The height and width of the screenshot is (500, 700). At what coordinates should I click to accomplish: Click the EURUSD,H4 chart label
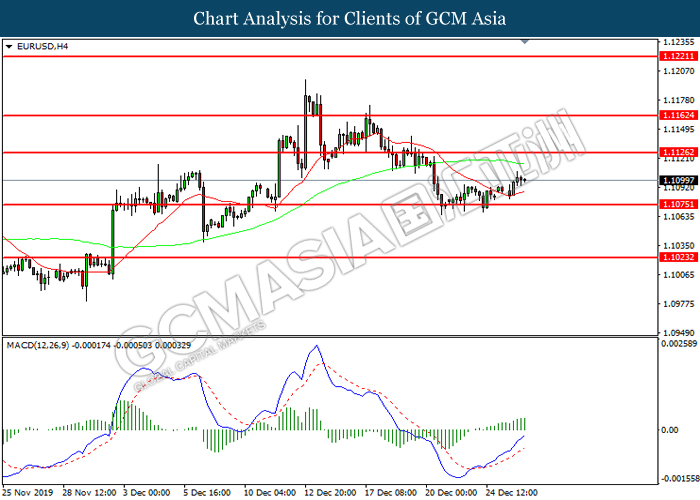point(42,46)
